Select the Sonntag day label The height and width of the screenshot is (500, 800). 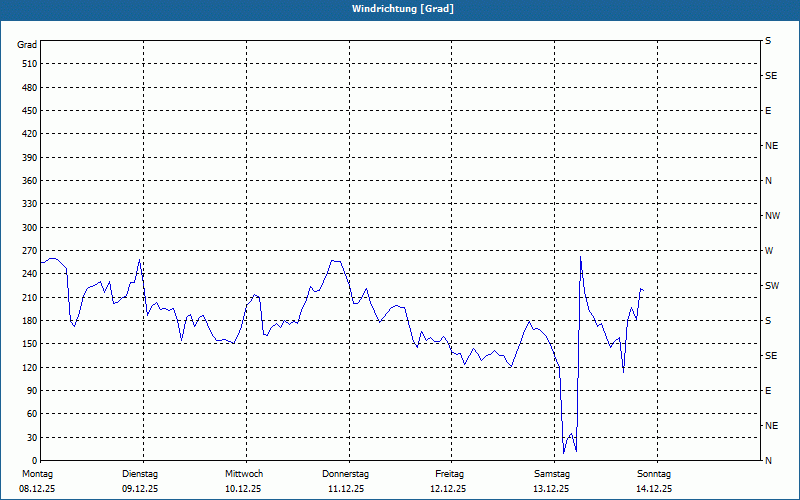pyautogui.click(x=655, y=473)
